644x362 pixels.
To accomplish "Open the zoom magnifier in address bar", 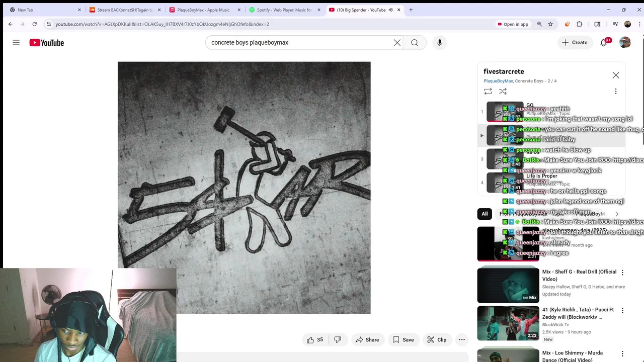I will pos(539,24).
